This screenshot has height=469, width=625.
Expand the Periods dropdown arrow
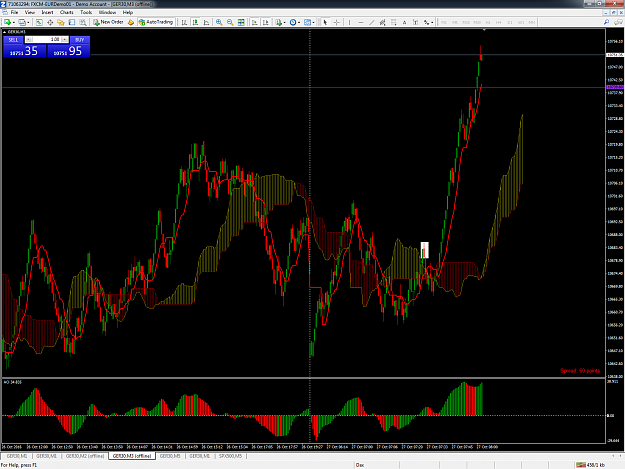point(299,23)
